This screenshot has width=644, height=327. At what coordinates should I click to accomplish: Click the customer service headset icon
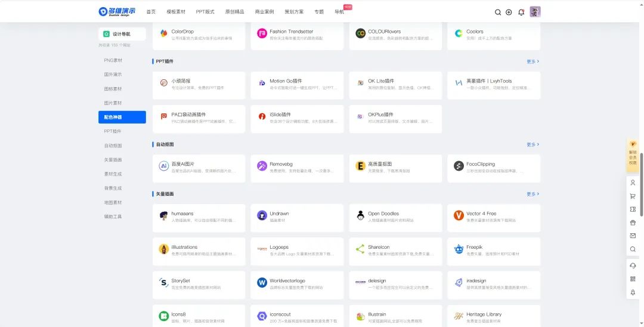click(633, 266)
